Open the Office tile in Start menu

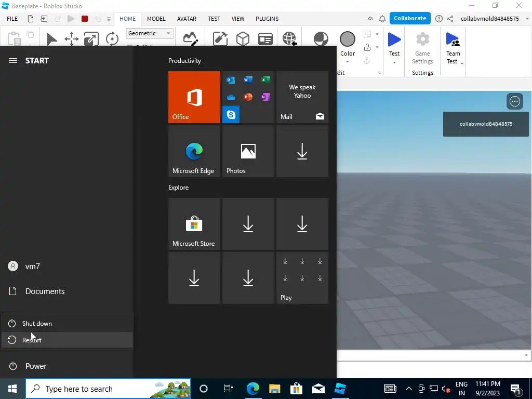coord(194,97)
